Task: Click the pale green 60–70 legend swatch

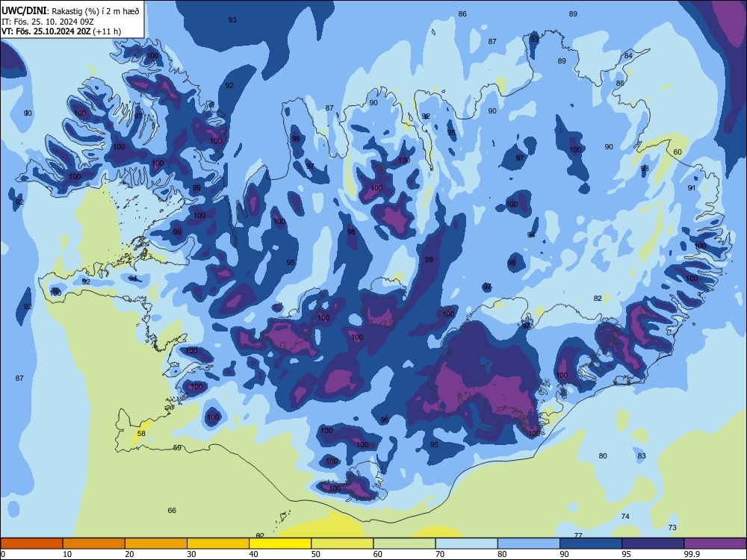Action: pyautogui.click(x=404, y=544)
